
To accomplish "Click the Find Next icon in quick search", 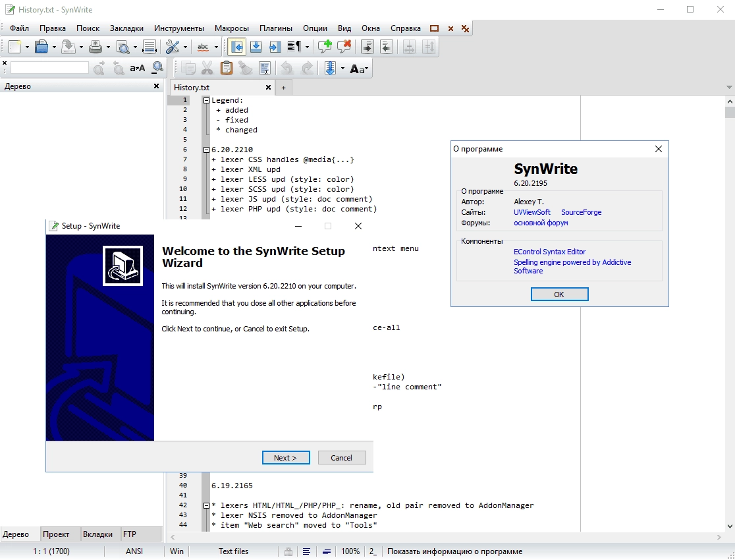I will pyautogui.click(x=99, y=69).
